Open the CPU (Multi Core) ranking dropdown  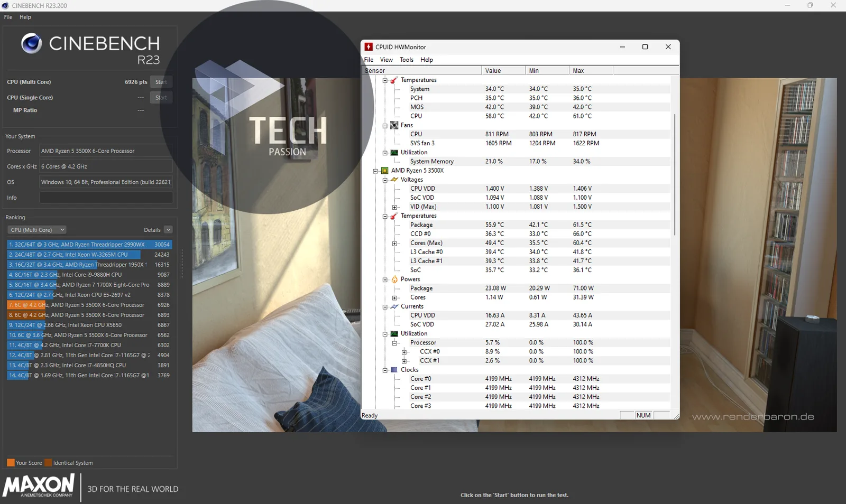click(x=37, y=230)
